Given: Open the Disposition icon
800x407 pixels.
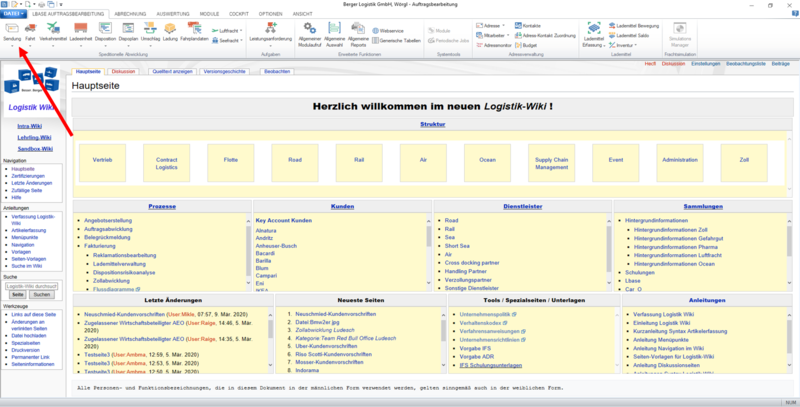Looking at the screenshot, I should (105, 29).
